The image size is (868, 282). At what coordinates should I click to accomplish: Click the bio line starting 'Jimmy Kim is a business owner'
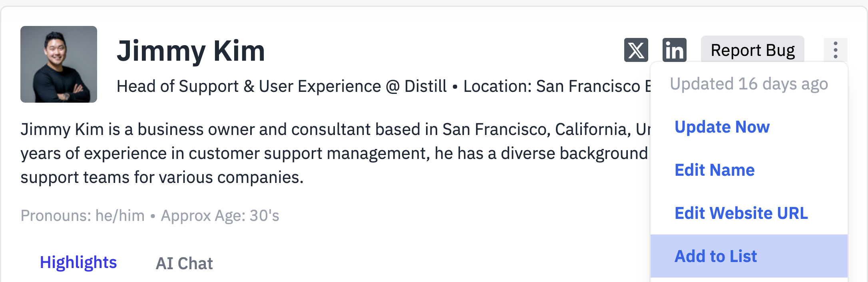(x=336, y=129)
